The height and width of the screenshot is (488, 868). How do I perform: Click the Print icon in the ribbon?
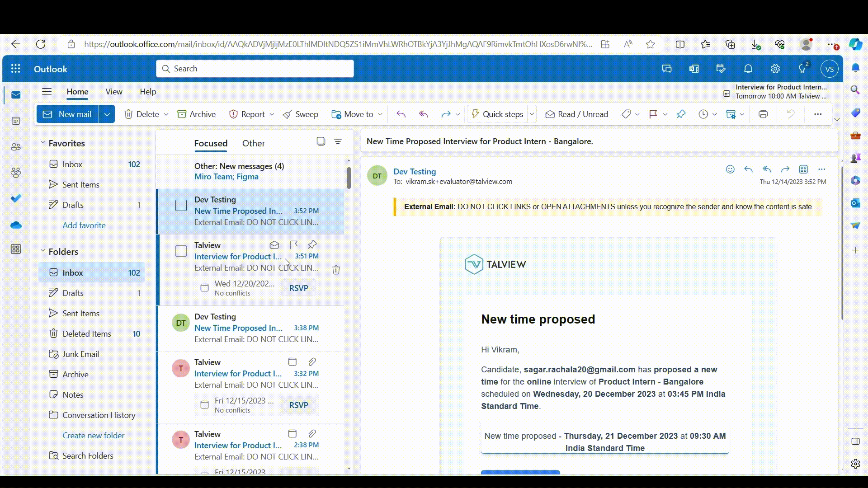click(x=763, y=114)
